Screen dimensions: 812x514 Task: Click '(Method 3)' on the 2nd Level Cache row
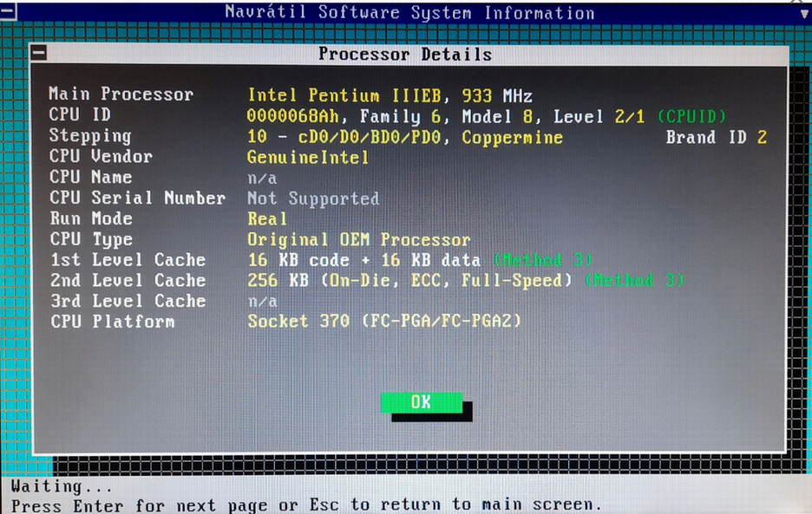[x=634, y=281]
